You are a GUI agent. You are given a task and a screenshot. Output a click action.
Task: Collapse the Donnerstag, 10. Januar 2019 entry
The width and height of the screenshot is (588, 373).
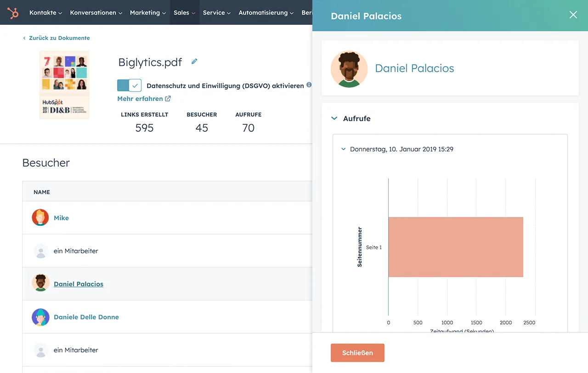(343, 149)
